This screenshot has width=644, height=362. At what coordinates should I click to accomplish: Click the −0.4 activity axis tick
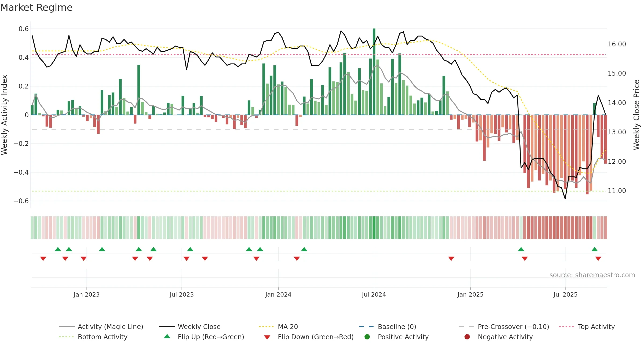(x=21, y=172)
